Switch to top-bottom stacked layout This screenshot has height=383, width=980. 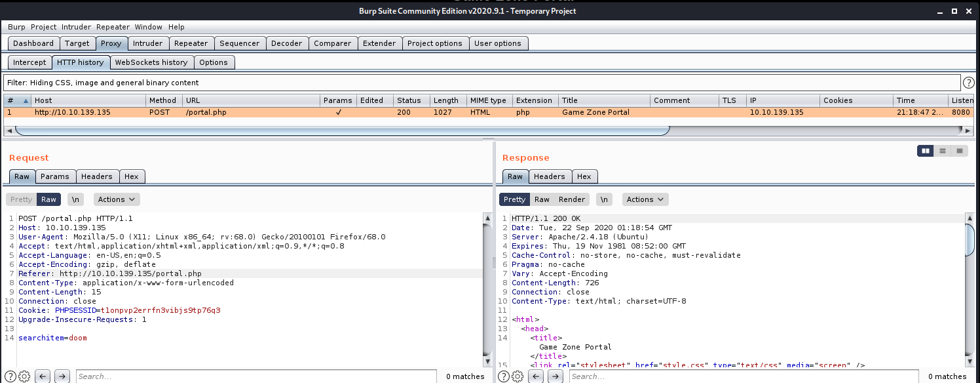943,151
